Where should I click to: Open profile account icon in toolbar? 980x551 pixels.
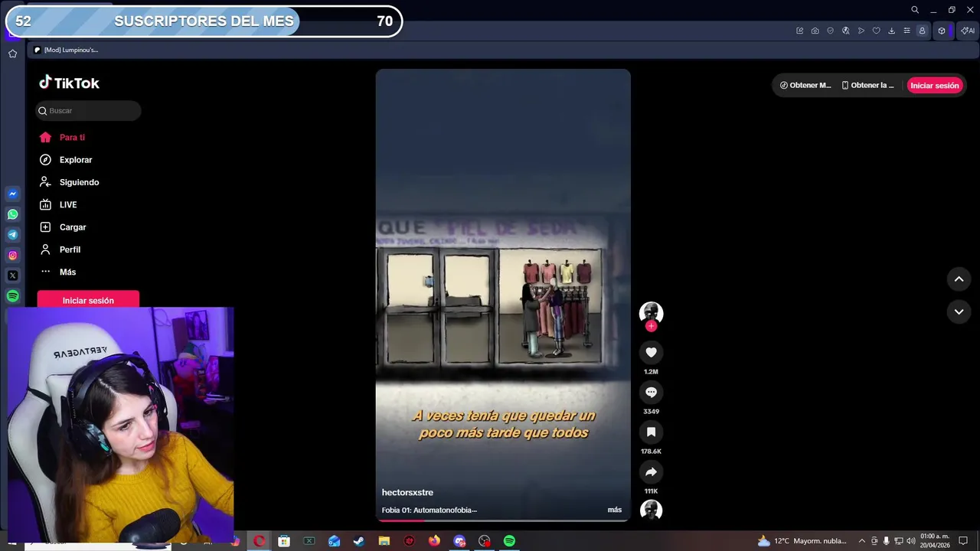(922, 31)
